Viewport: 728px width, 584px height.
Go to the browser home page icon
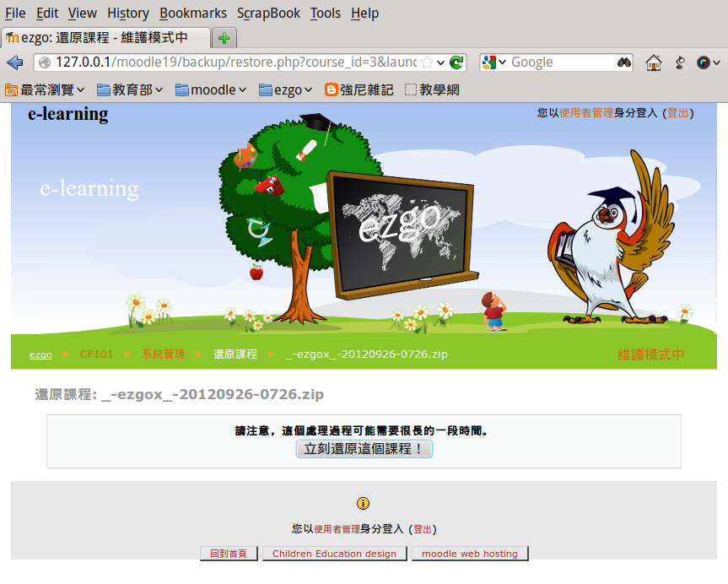pyautogui.click(x=653, y=62)
